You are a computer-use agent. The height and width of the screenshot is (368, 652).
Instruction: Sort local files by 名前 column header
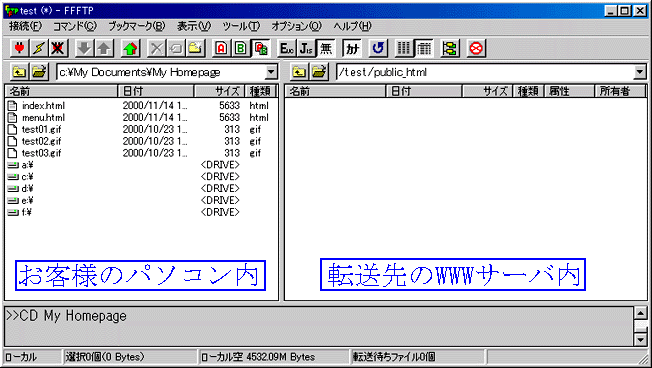[62, 91]
